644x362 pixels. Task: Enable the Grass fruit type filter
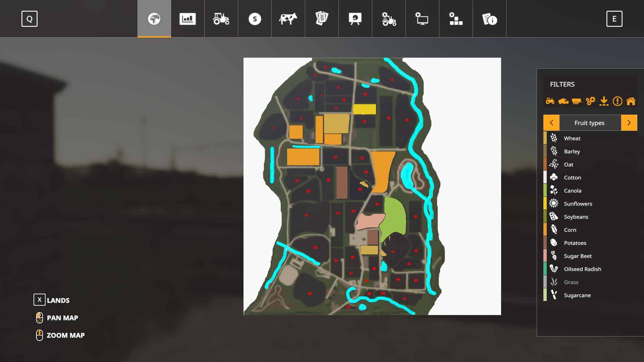pos(571,282)
